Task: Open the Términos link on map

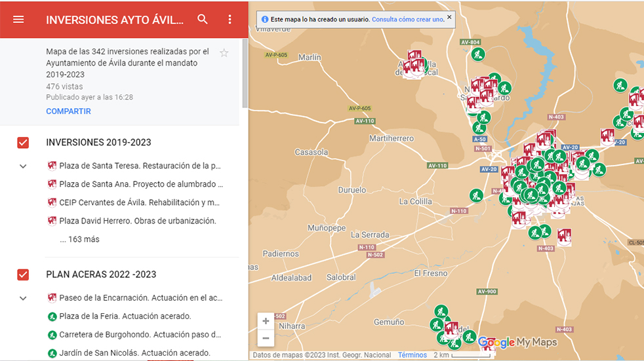Action: pos(412,355)
